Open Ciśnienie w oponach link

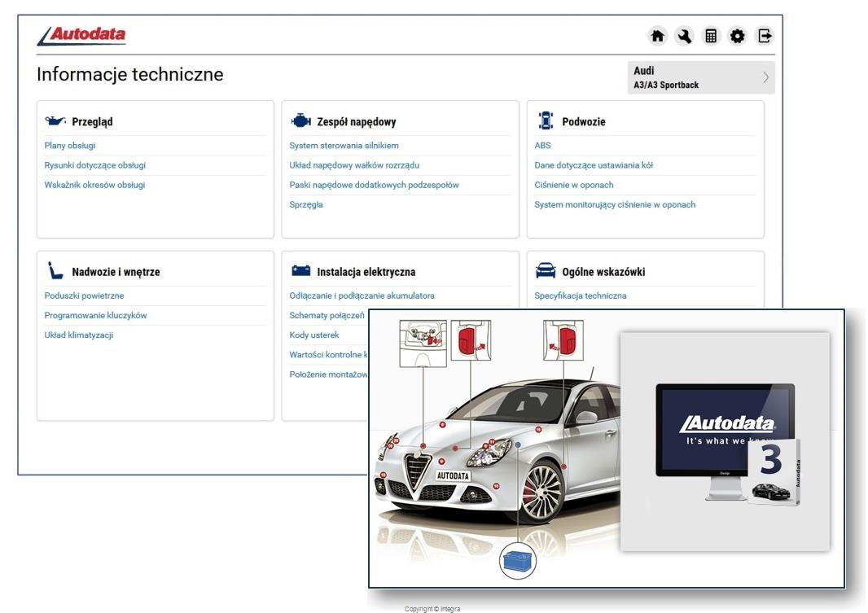pos(574,185)
